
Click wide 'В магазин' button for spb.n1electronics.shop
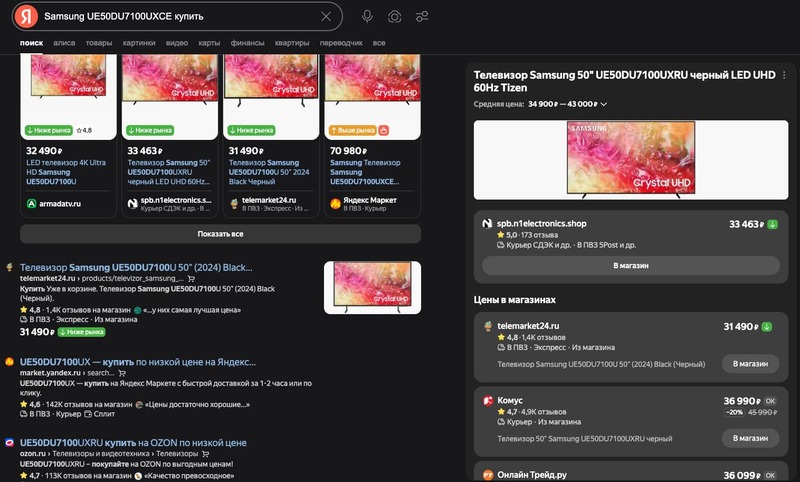coord(630,266)
